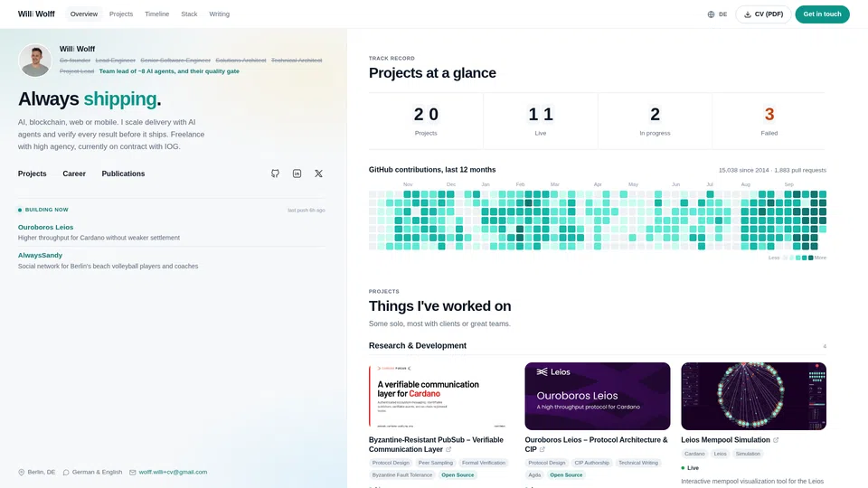Click the profile photo avatar
Viewport: 868px width, 488px height.
tap(35, 61)
